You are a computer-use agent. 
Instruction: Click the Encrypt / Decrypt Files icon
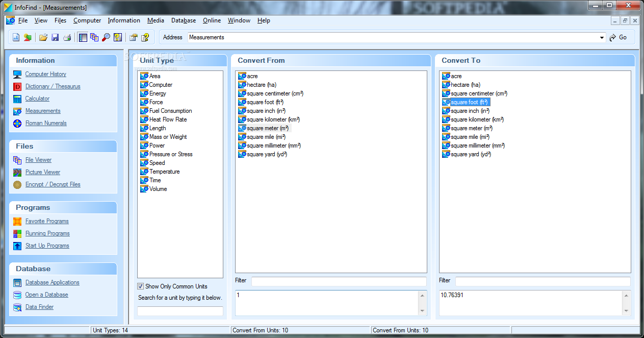pyautogui.click(x=17, y=184)
